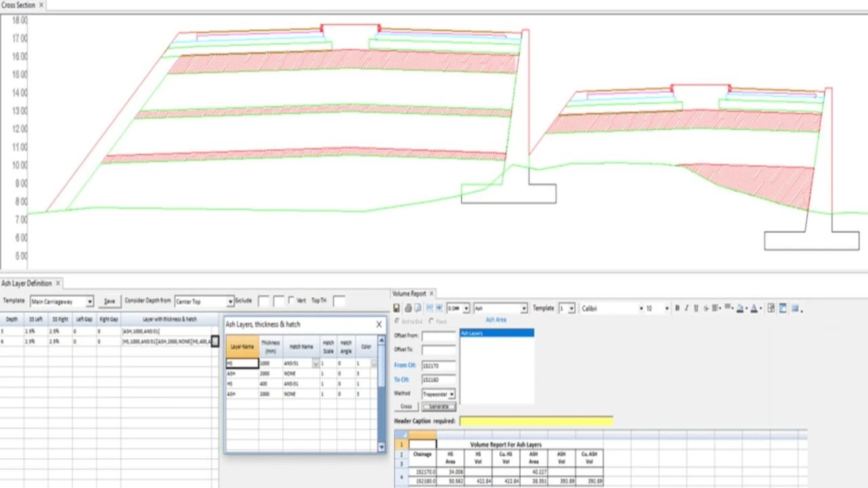
Task: Click the text alignment icon in report toolbar
Action: tap(716, 308)
